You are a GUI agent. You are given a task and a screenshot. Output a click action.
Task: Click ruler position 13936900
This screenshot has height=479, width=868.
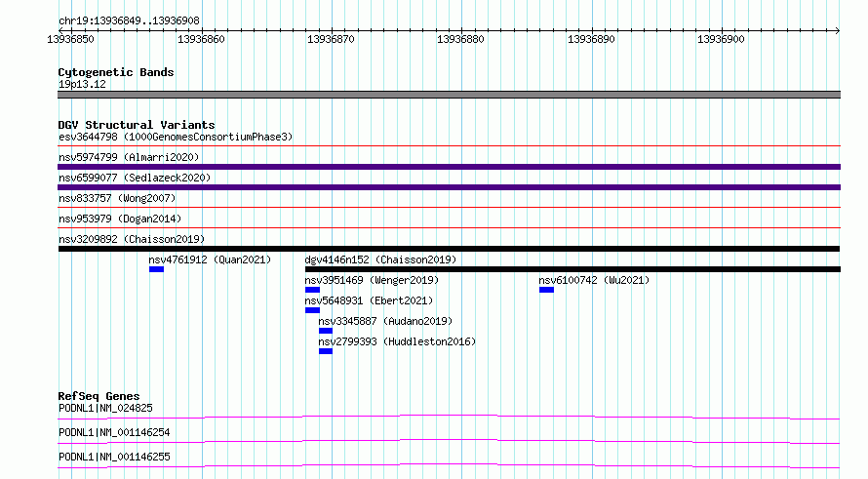tap(721, 39)
